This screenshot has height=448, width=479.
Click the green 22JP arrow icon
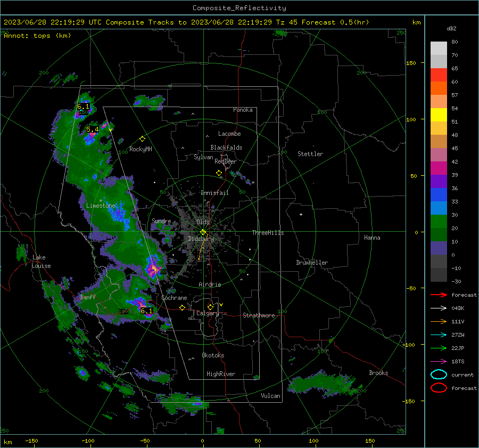[x=439, y=348]
